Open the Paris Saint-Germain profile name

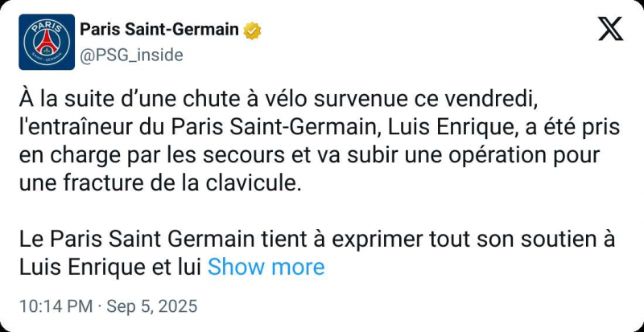pyautogui.click(x=159, y=31)
